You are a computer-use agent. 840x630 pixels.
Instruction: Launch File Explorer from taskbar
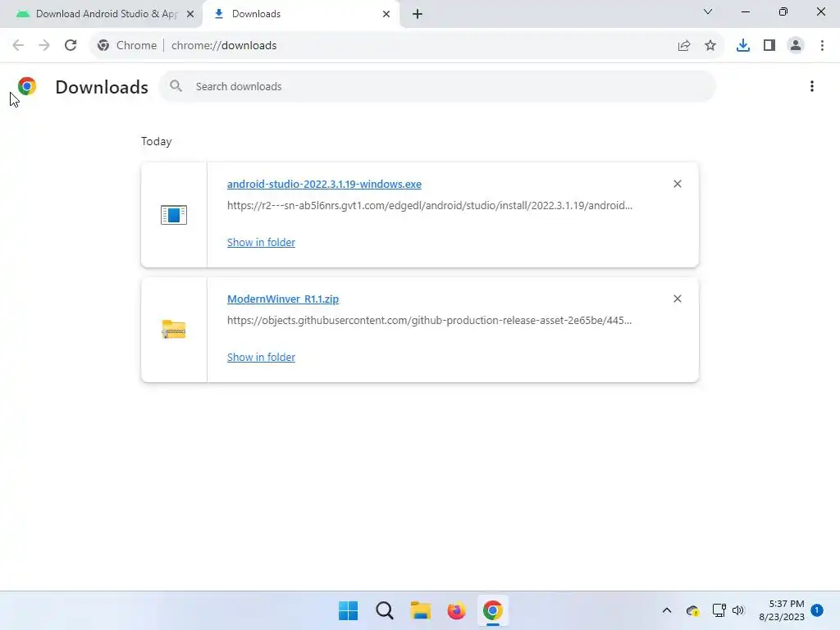coord(421,610)
